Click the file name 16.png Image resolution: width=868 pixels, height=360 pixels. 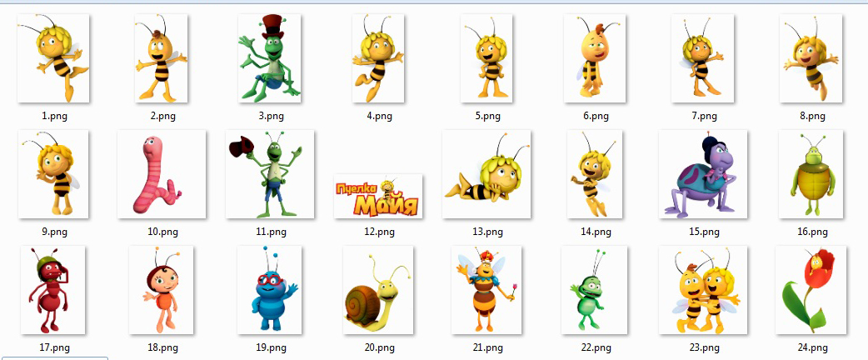[813, 232]
